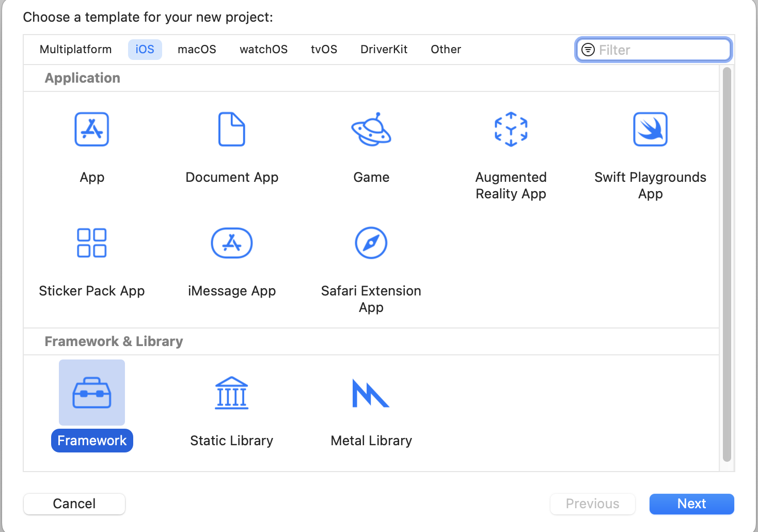
Task: Click the "Swift Playgrounds App" label
Action: pyautogui.click(x=651, y=185)
